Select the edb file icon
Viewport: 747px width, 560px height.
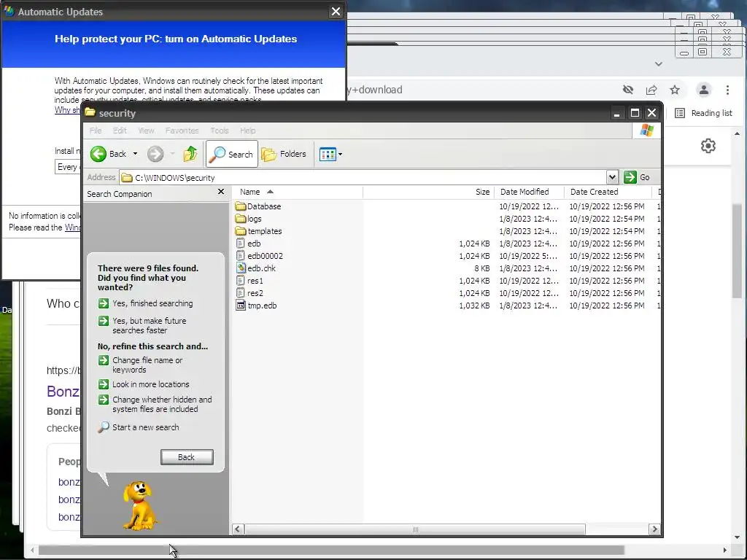click(x=241, y=244)
